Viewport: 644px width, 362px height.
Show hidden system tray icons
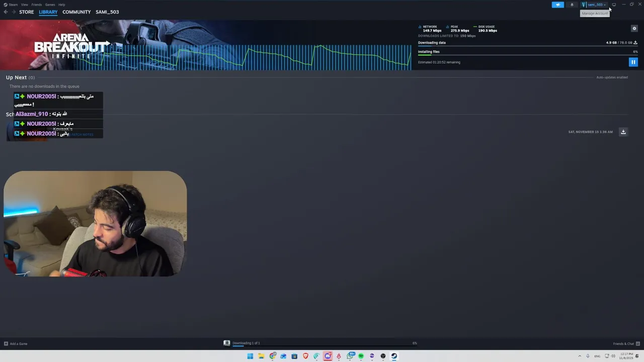(x=579, y=356)
